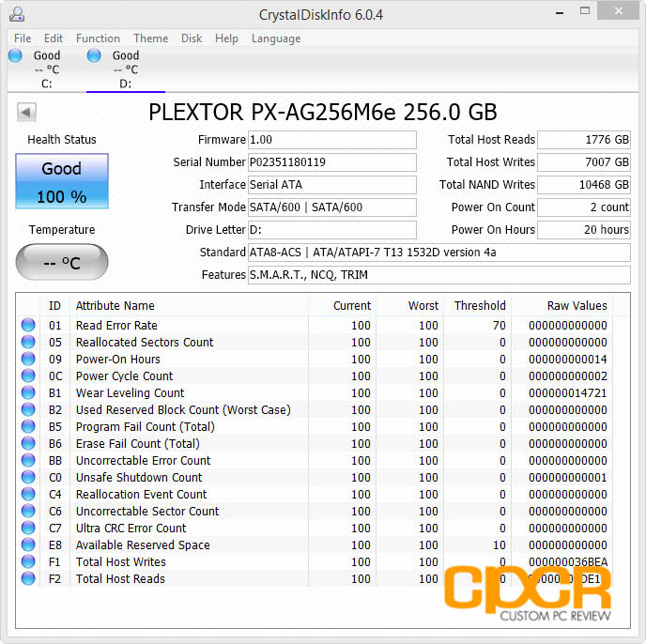Viewport: 646px width, 644px height.
Task: Click the previous disk arrow button
Action: (x=26, y=112)
